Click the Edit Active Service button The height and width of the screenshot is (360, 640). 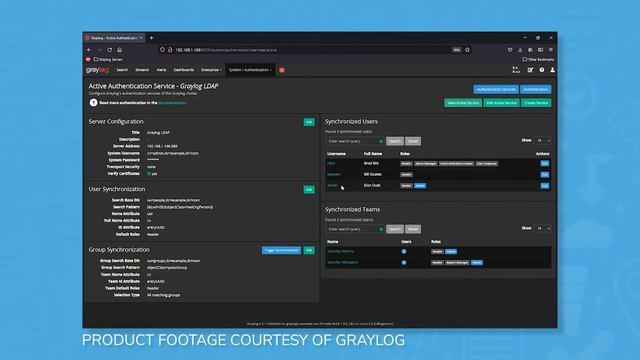click(x=501, y=103)
